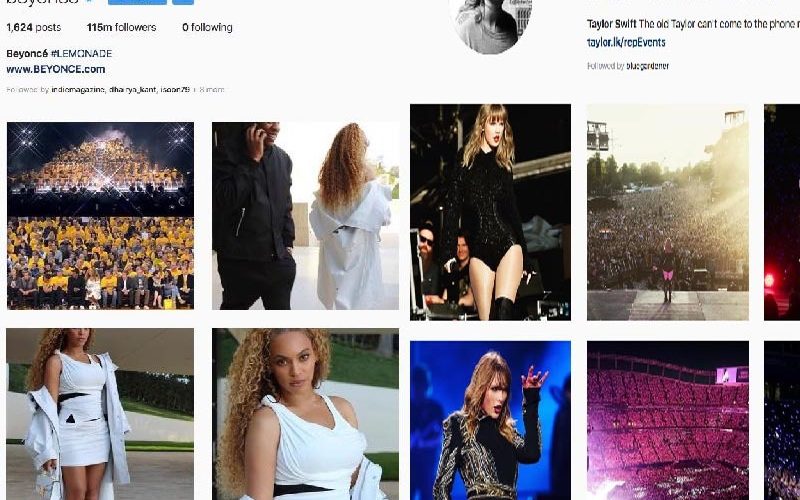The height and width of the screenshot is (500, 800).
Task: Open the sunlit outdoor festival crowd post
Action: [x=668, y=212]
